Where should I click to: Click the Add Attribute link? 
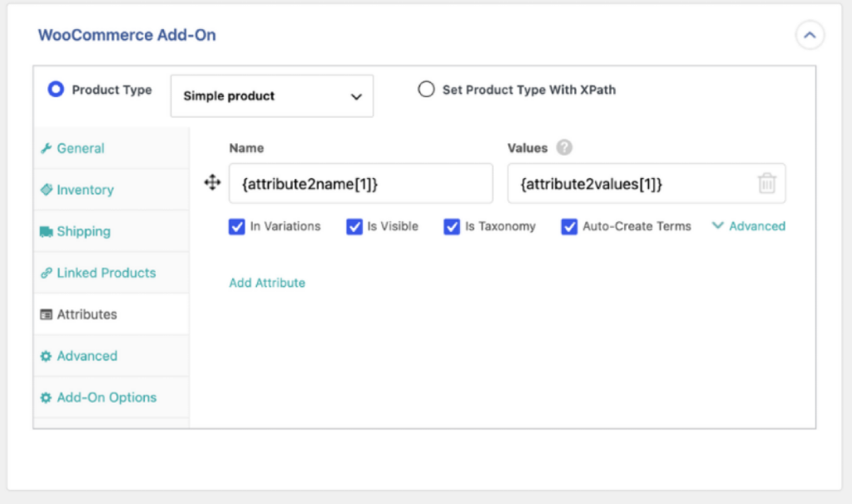click(267, 283)
